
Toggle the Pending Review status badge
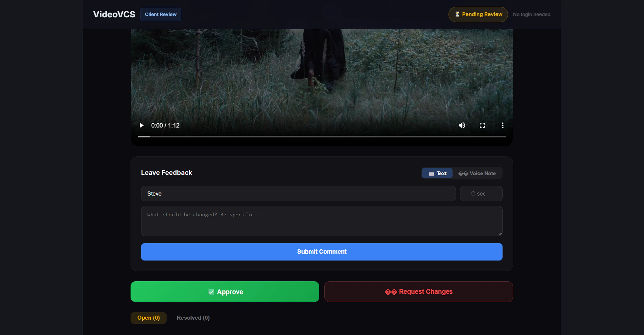478,14
